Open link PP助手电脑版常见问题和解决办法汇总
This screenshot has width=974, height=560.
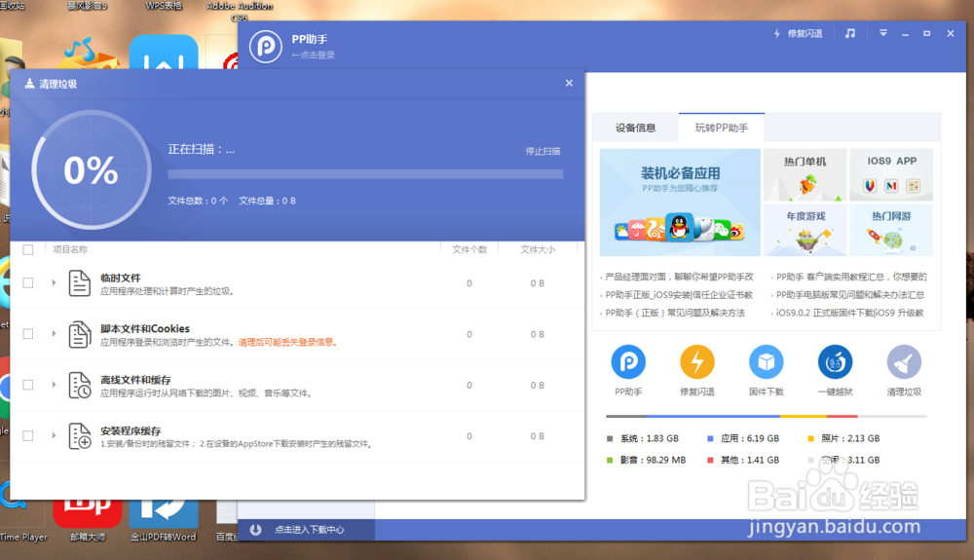[x=850, y=295]
